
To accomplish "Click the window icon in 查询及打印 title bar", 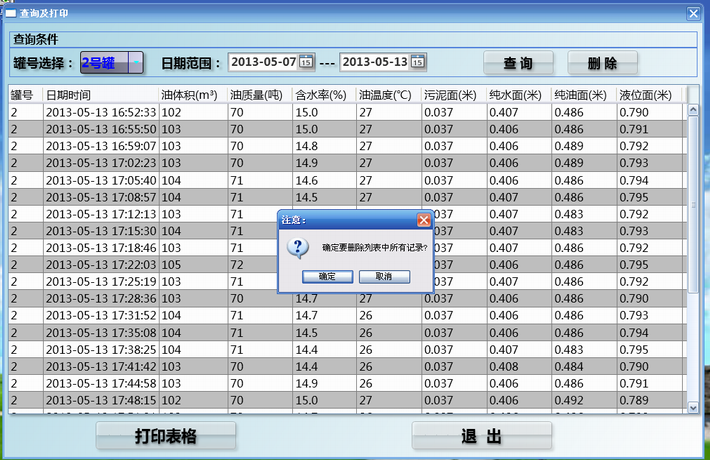I will (x=10, y=12).
